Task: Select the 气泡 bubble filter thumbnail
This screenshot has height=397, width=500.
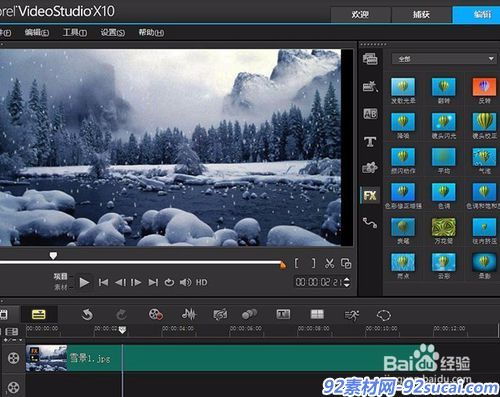Action: (x=484, y=157)
